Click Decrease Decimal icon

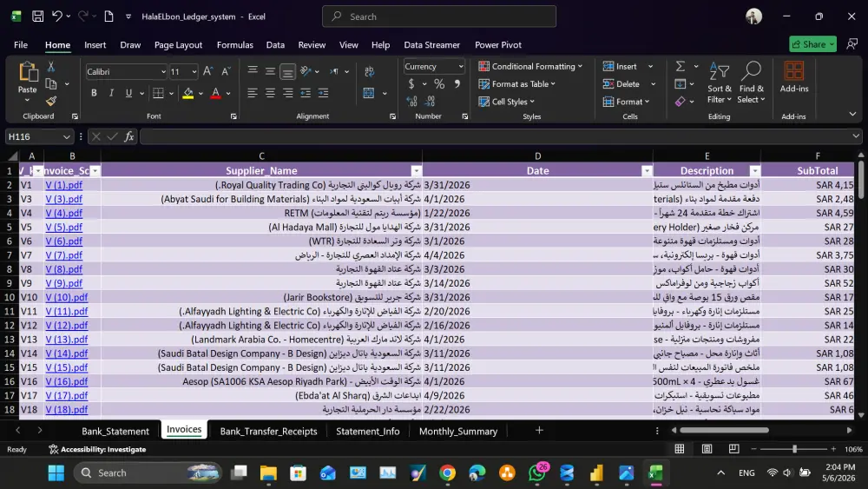(431, 102)
